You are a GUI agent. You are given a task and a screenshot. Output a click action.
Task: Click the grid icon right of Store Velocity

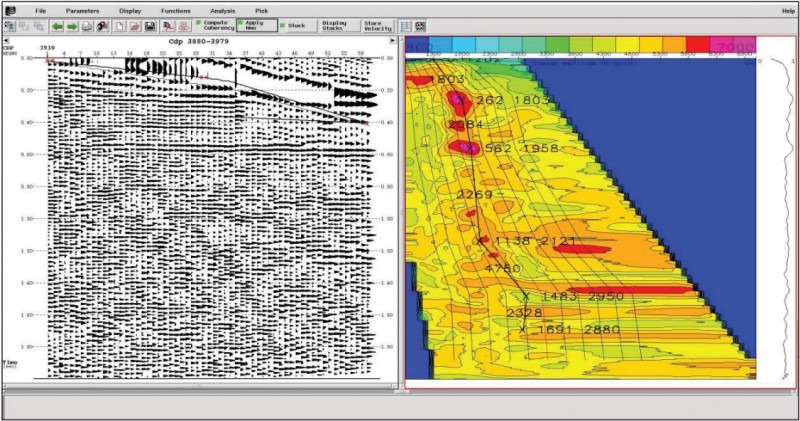click(406, 25)
